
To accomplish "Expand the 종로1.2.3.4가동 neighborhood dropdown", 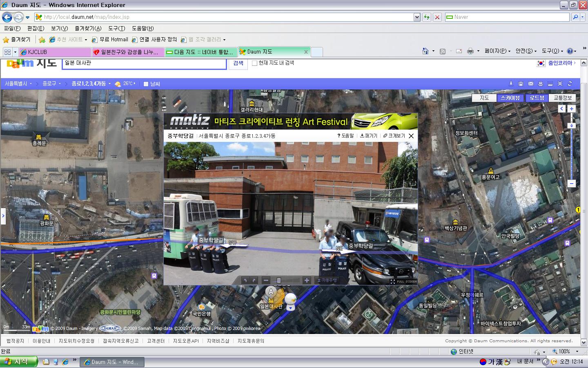I will (91, 83).
